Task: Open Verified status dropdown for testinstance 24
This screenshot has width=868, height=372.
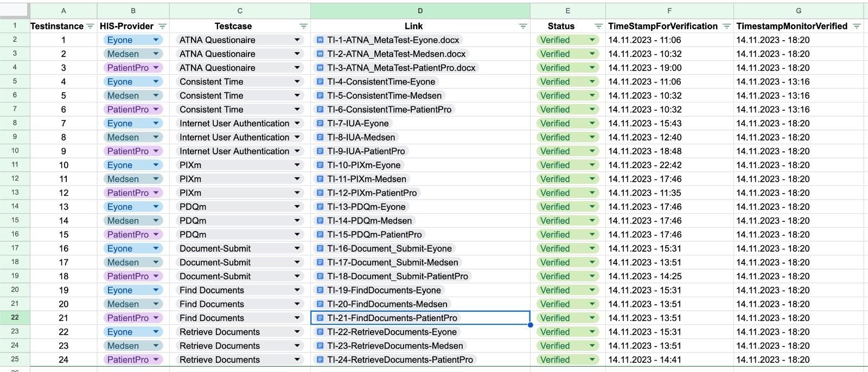Action: pos(592,360)
